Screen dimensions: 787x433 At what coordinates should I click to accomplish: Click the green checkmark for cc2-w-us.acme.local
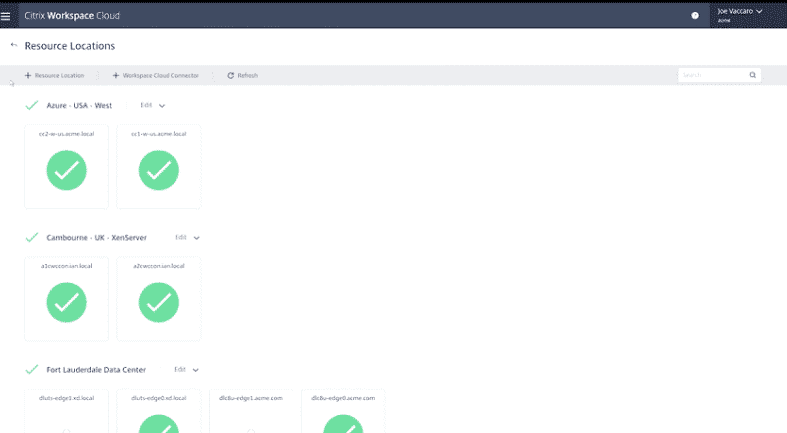[x=66, y=171]
